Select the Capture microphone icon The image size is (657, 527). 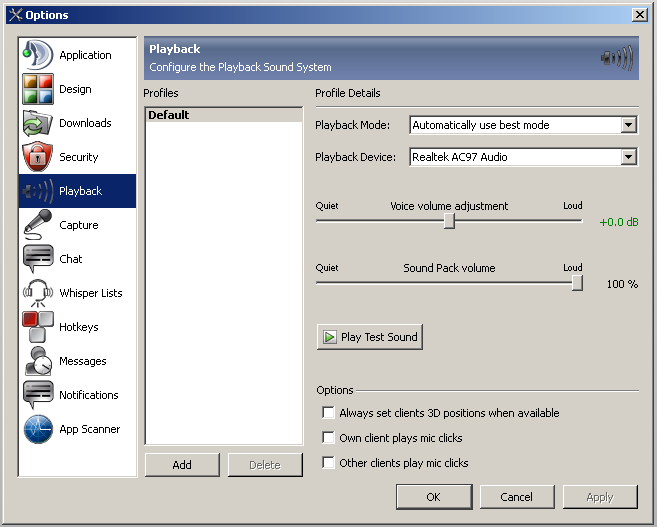point(38,225)
